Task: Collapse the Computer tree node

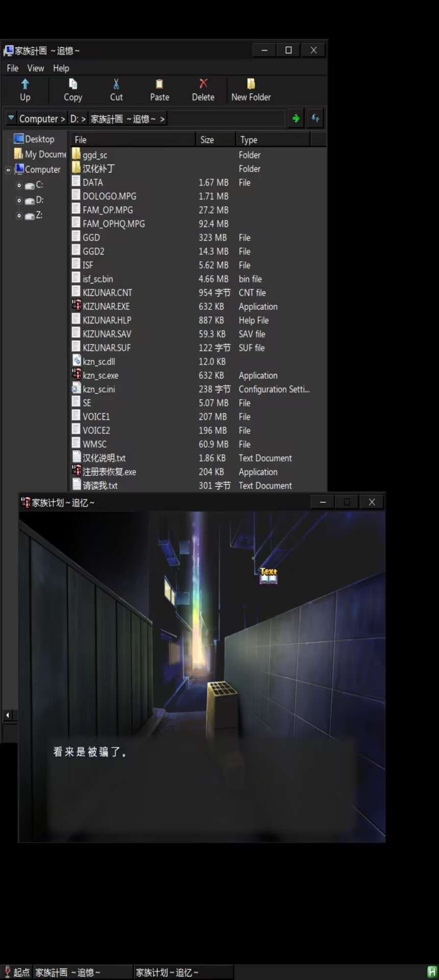Action: point(8,170)
